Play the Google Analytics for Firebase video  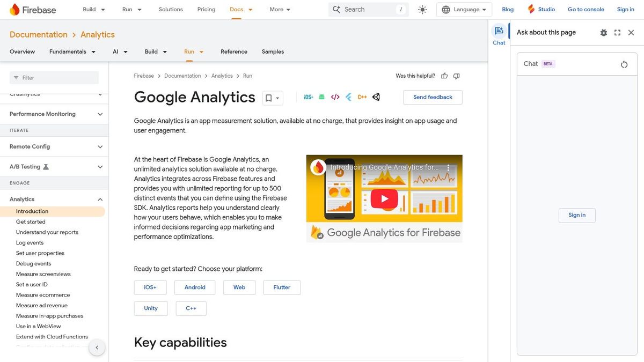point(384,198)
